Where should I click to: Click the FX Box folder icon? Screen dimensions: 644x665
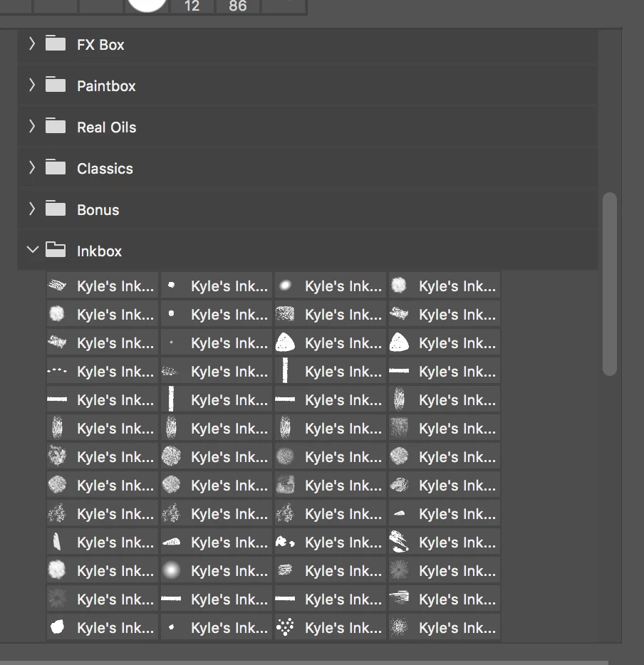tap(56, 43)
